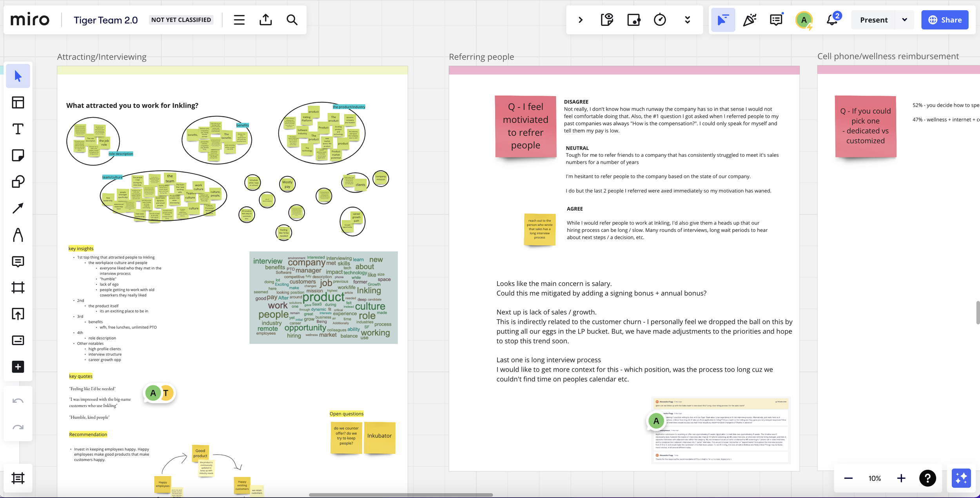Select the connection line arrow tool
980x498 pixels.
(18, 208)
